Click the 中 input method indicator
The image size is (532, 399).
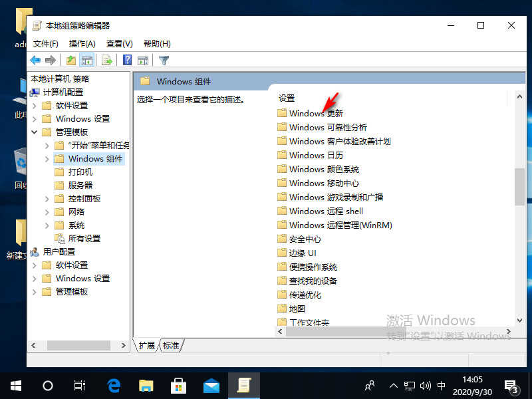(x=441, y=386)
